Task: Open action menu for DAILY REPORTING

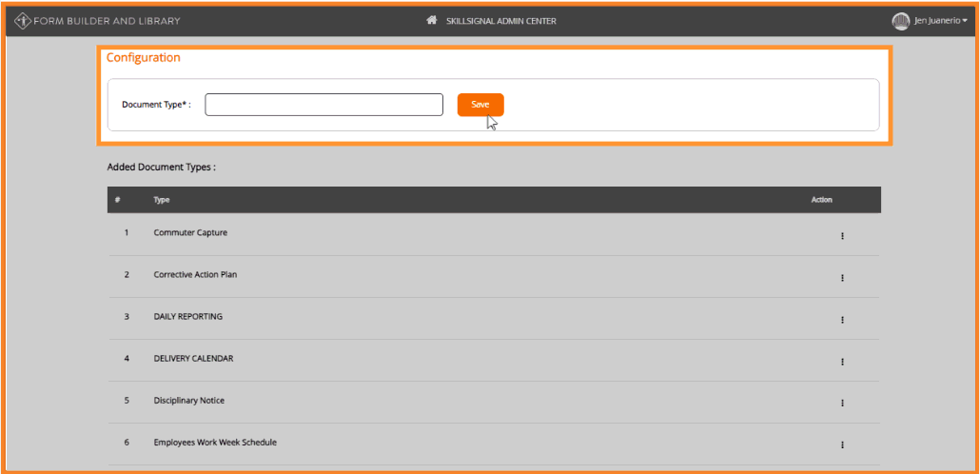Action: point(842,320)
